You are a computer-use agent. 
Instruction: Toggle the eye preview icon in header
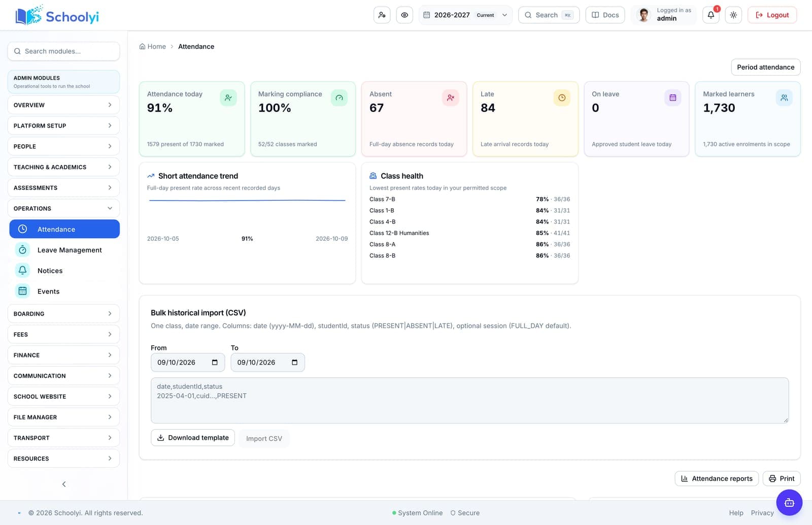[404, 15]
